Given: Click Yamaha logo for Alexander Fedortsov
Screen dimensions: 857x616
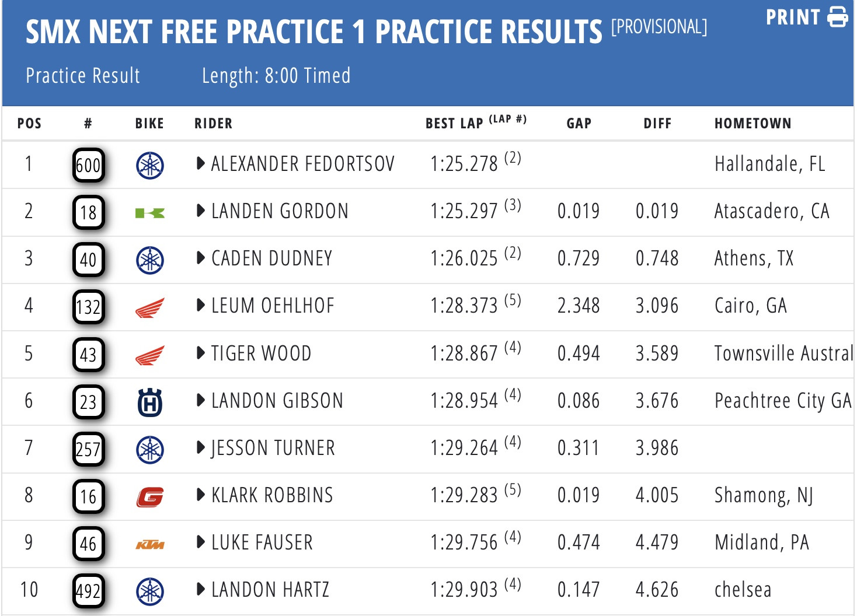Looking at the screenshot, I should (150, 166).
